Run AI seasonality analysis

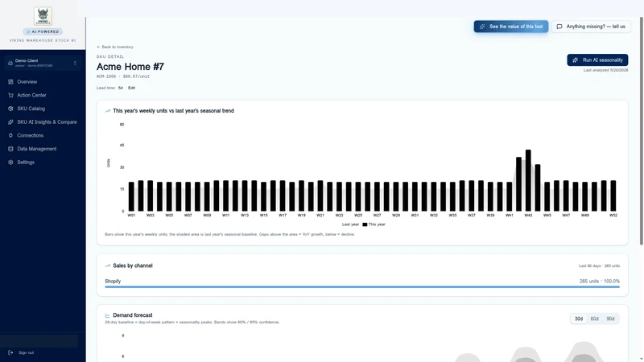click(x=597, y=60)
